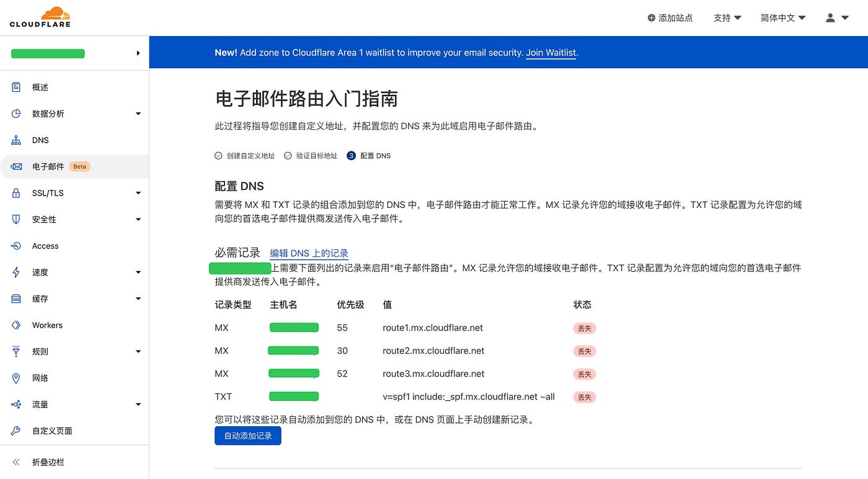Click priority value 30
868x479 pixels.
point(342,351)
